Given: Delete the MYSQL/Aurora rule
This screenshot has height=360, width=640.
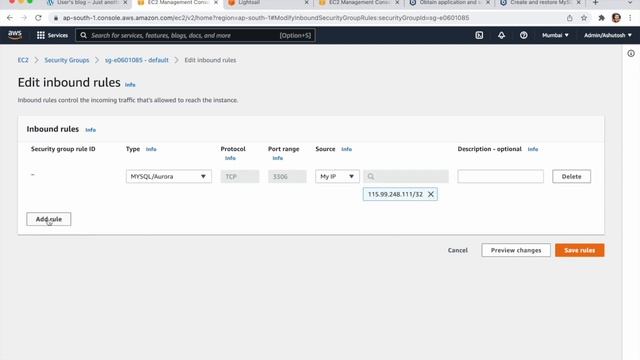Looking at the screenshot, I should pos(571,176).
